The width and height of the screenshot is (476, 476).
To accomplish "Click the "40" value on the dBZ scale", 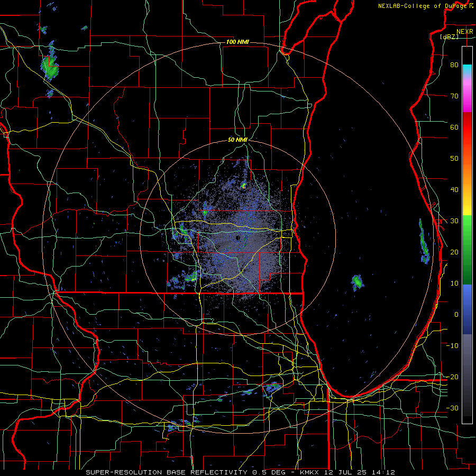I will 454,190.
